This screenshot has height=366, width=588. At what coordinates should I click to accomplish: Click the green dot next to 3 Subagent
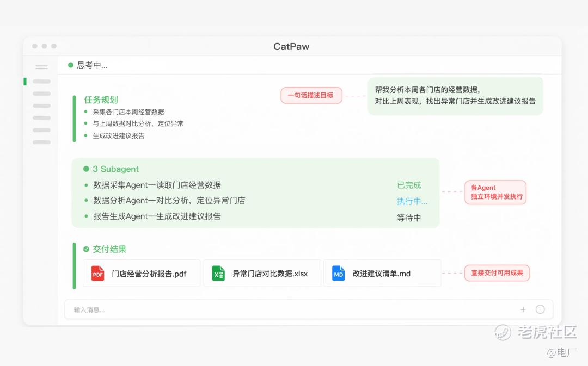[x=86, y=169]
